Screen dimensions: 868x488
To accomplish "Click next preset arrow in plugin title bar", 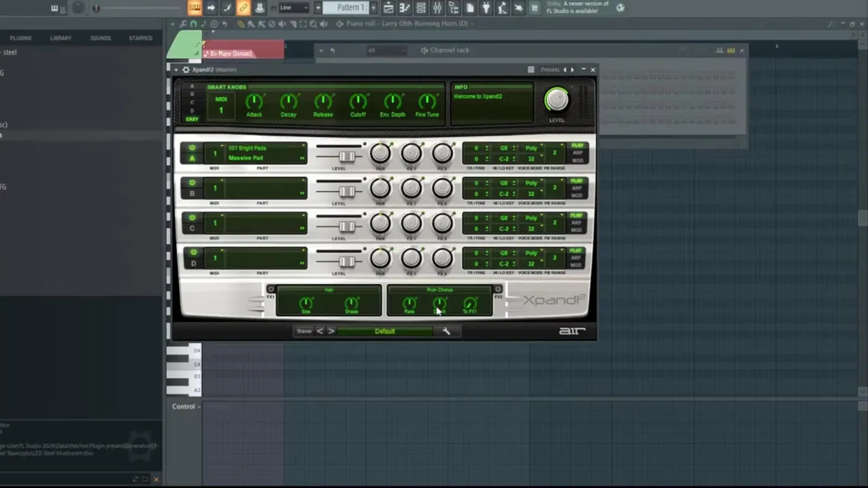I will click(572, 69).
